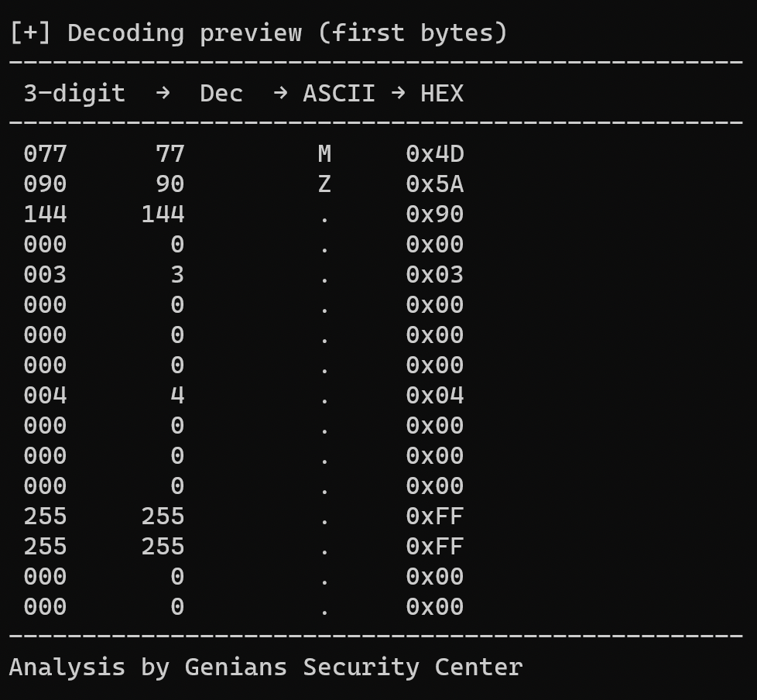The image size is (757, 700).
Task: Select the hex value 0x03
Action: pyautogui.click(x=434, y=275)
